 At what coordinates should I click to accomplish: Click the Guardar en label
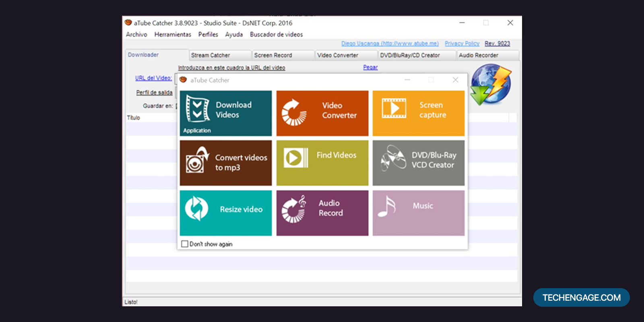[158, 106]
